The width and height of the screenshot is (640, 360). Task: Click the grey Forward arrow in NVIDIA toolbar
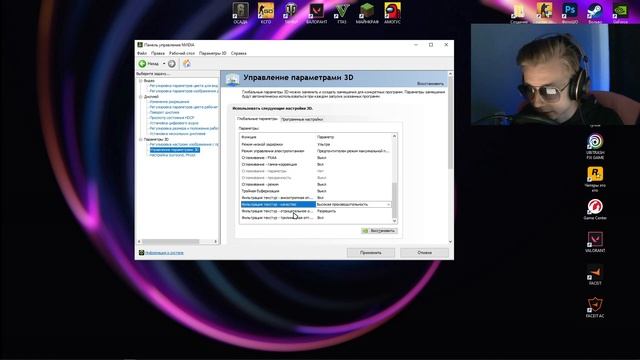(172, 64)
